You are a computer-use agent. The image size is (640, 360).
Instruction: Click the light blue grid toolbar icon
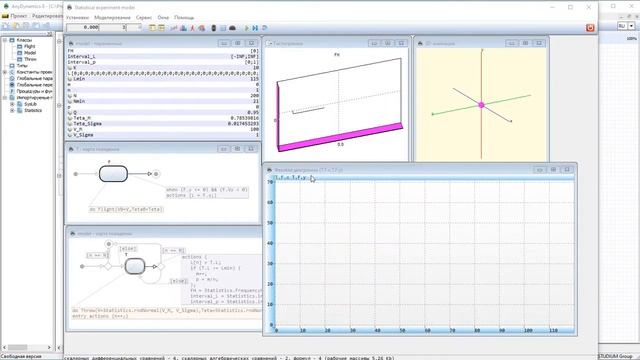tap(223, 28)
